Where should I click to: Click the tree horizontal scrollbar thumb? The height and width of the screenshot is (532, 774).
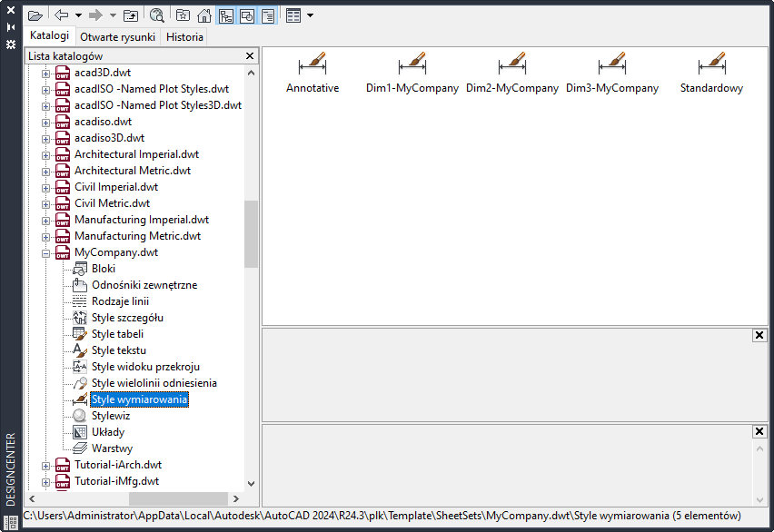(x=178, y=498)
